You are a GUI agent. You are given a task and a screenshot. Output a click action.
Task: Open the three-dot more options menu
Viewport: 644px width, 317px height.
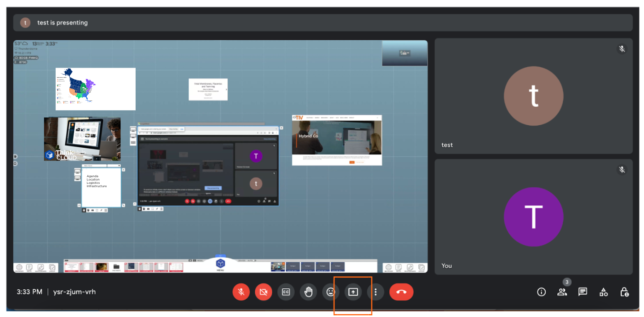point(376,292)
